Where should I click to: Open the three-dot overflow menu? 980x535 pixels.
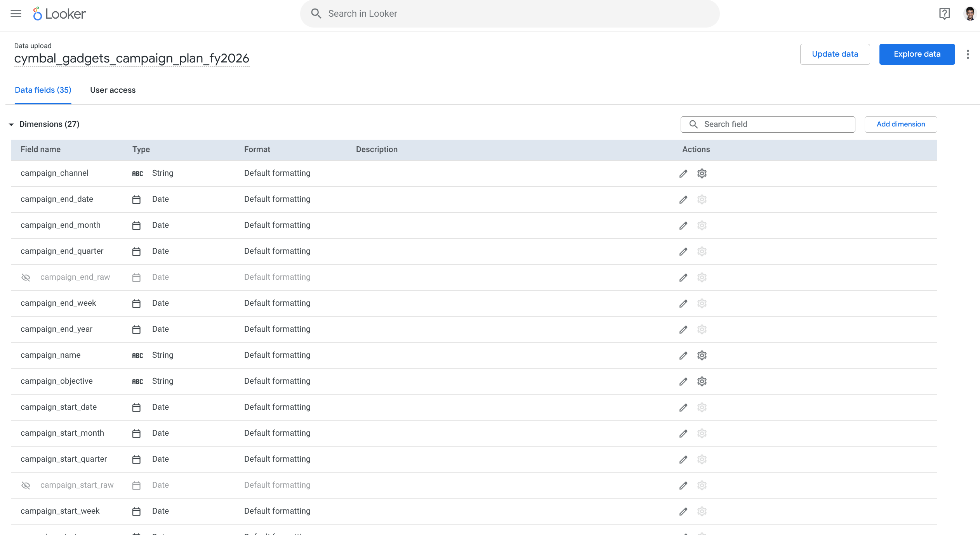968,54
